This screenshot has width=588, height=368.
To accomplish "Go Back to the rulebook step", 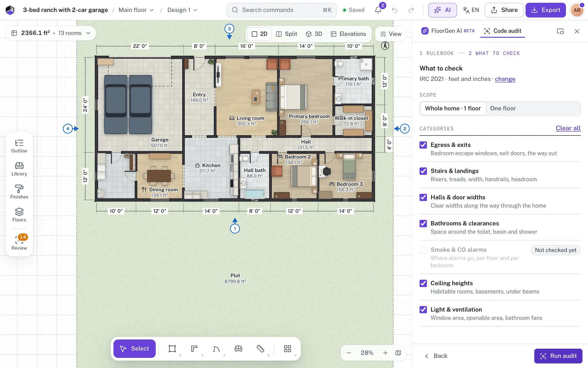I will [x=436, y=356].
